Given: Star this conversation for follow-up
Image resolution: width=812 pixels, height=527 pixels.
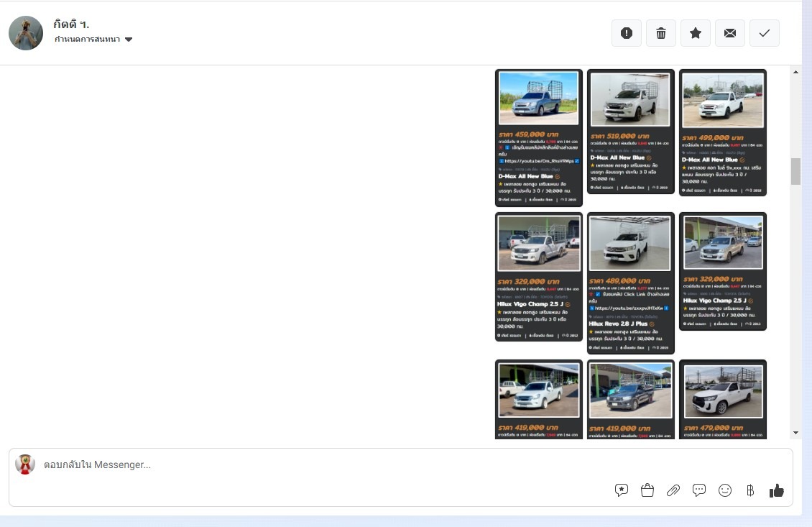Looking at the screenshot, I should (696, 33).
